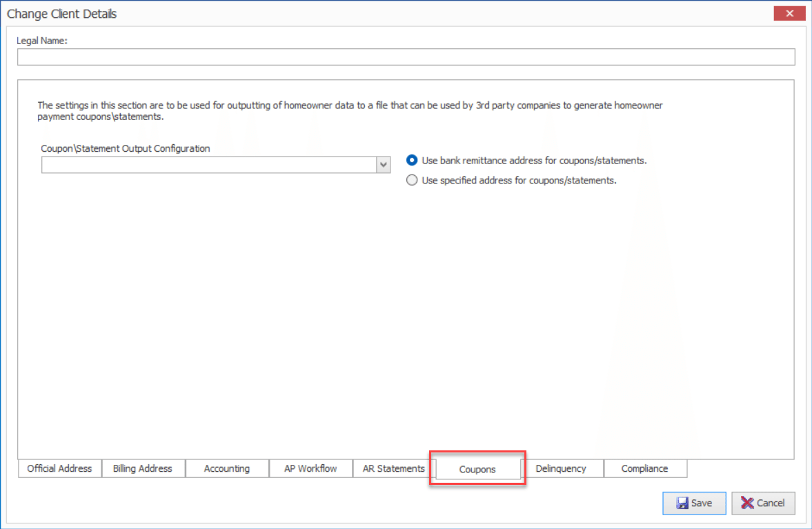Click the Save button

click(x=694, y=503)
